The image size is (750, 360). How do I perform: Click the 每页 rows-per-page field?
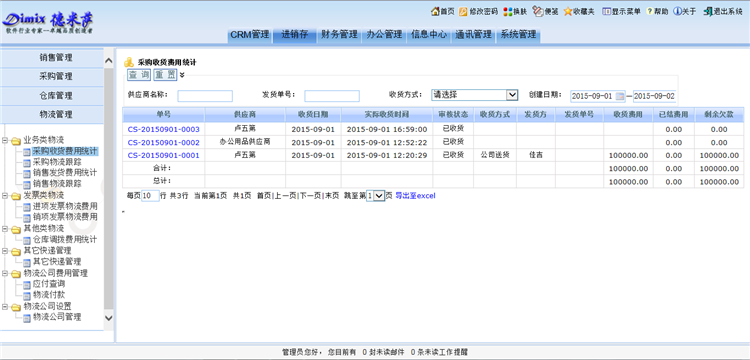151,196
